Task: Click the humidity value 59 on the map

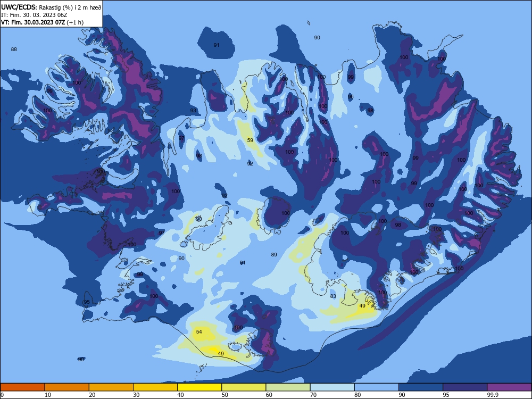Action: (x=250, y=140)
